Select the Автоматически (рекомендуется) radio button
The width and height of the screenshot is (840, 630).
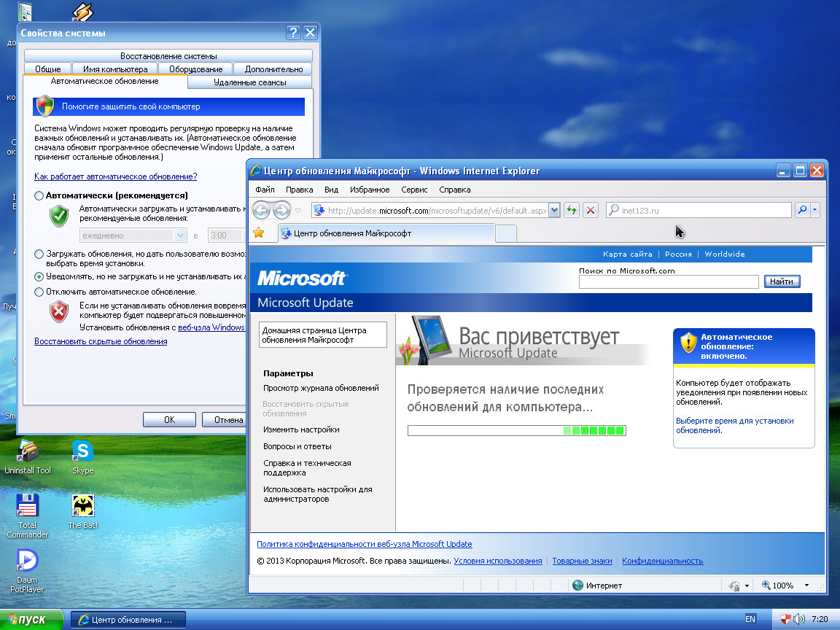[x=39, y=196]
